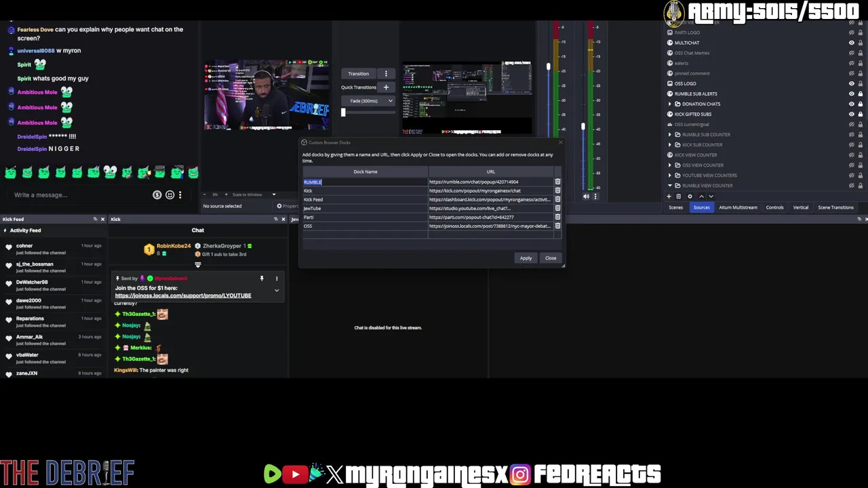The width and height of the screenshot is (868, 488).
Task: Select the rumble.com chat popup URL cell
Action: tap(491, 182)
